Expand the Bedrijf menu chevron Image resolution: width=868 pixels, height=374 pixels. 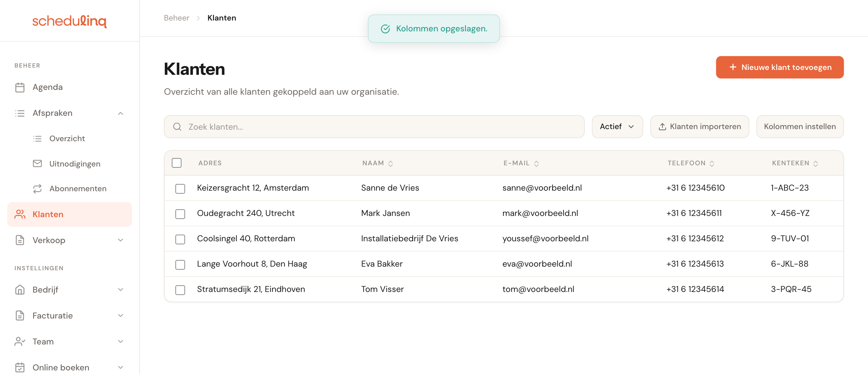pyautogui.click(x=121, y=290)
